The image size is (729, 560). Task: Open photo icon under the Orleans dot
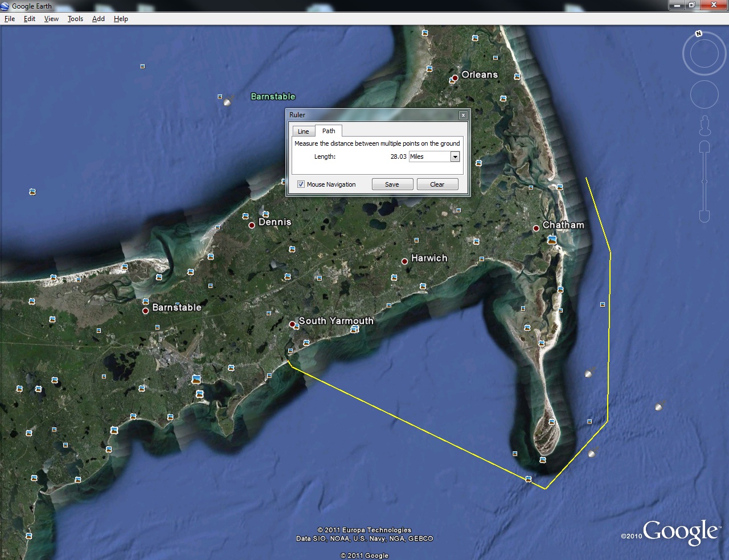tap(452, 81)
